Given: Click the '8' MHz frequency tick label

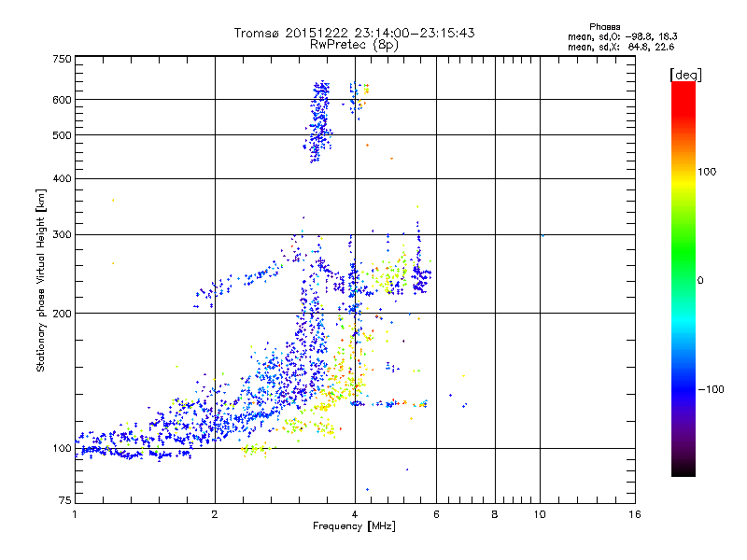Looking at the screenshot, I should click(495, 514).
